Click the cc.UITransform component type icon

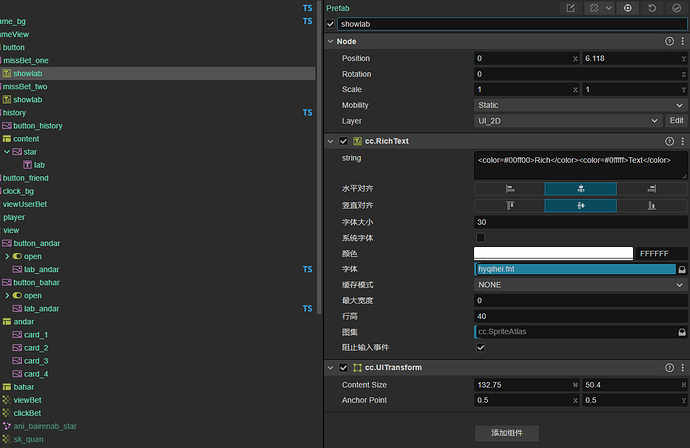tap(357, 367)
